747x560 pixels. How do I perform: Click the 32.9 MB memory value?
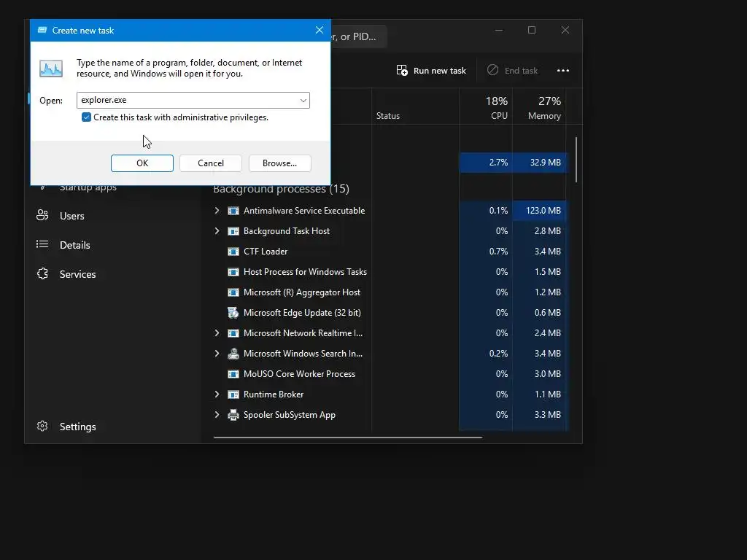tap(545, 163)
